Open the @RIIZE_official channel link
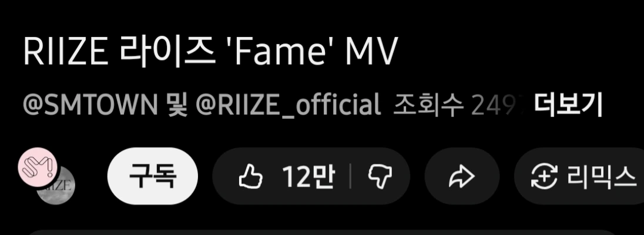This screenshot has height=235, width=644. (287, 105)
